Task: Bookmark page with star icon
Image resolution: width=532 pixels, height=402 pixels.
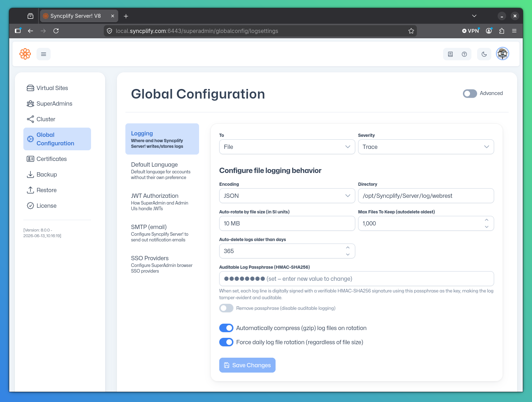Action: click(411, 31)
